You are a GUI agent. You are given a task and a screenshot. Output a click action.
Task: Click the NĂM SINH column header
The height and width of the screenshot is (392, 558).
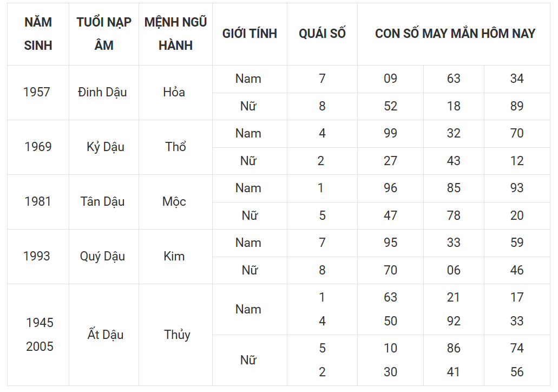point(38,34)
